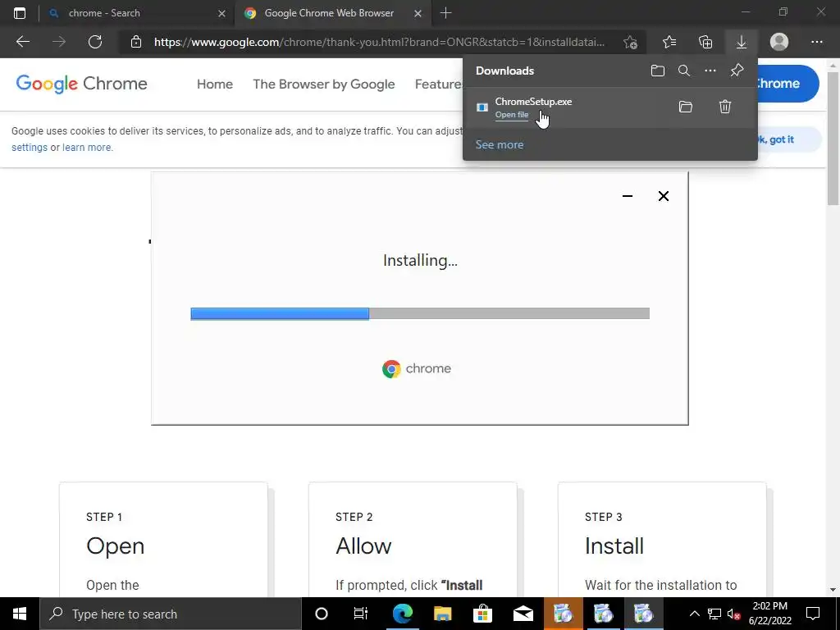Click the page vertical scrollbar thumb
The image size is (840, 630).
pos(833,137)
